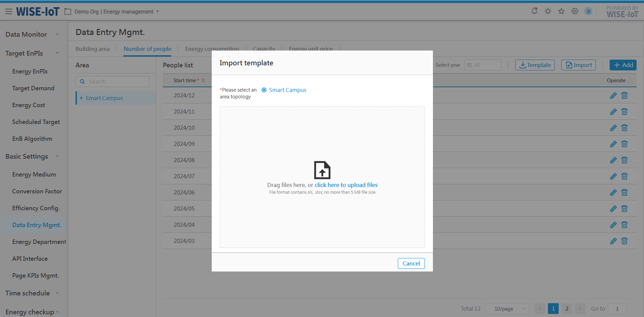Screen dimensions: 644x317
Task: Open the 10/page size dropdown
Action: tap(507, 309)
